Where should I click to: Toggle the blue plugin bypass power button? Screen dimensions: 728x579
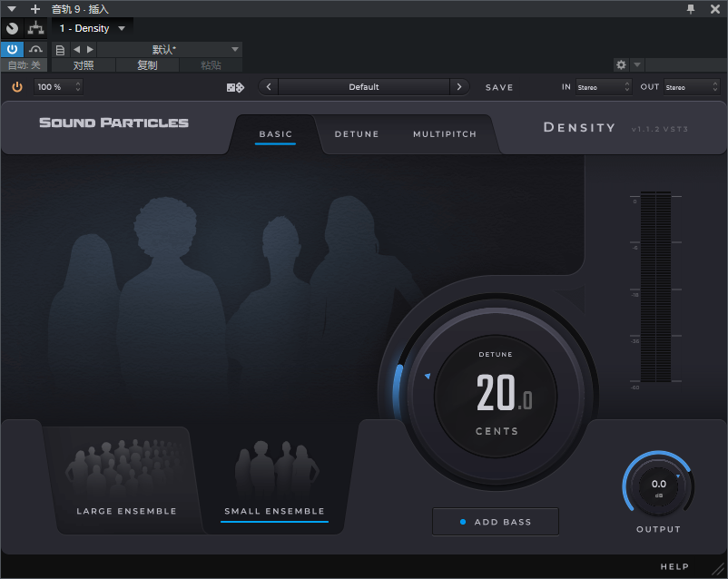tap(12, 49)
